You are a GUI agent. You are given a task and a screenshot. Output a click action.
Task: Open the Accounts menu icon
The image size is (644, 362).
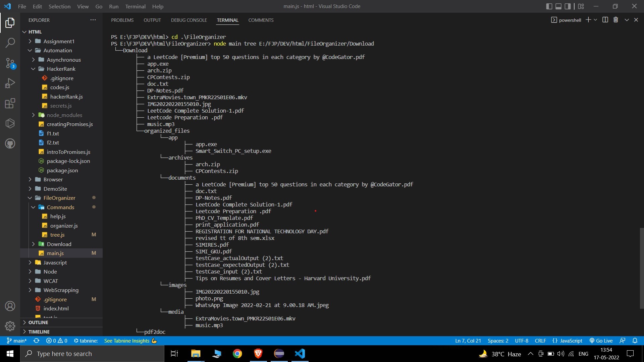tap(10, 306)
